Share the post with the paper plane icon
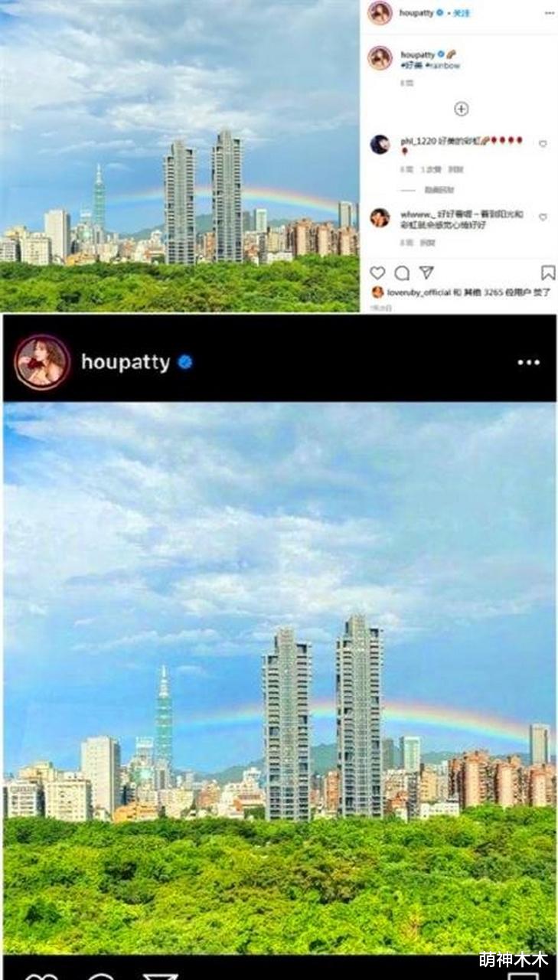Viewport: 558px width, 980px height. [x=426, y=273]
